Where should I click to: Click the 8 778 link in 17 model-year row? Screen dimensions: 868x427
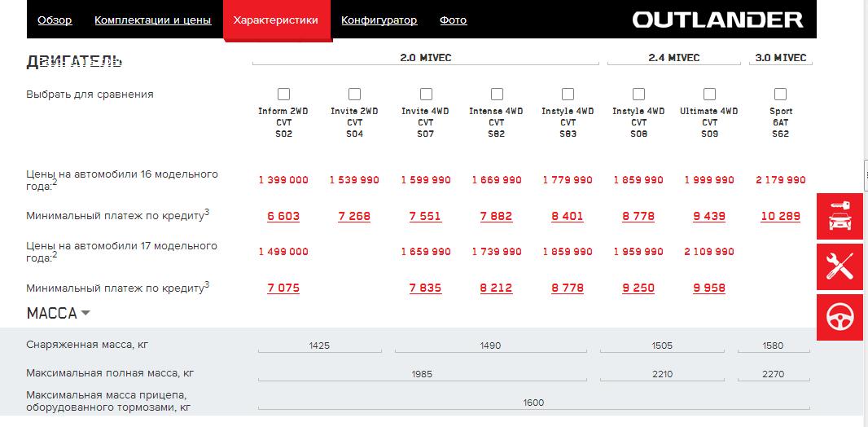pos(568,288)
